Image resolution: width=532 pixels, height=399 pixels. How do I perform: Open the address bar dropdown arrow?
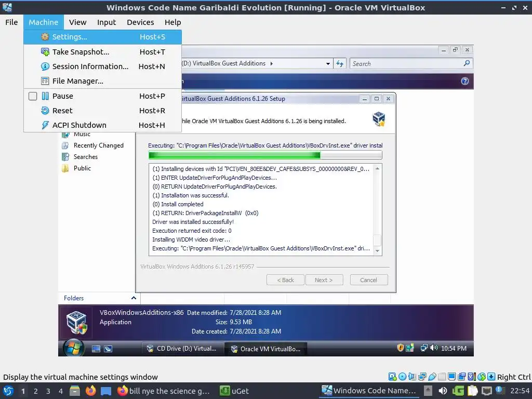[328, 63]
